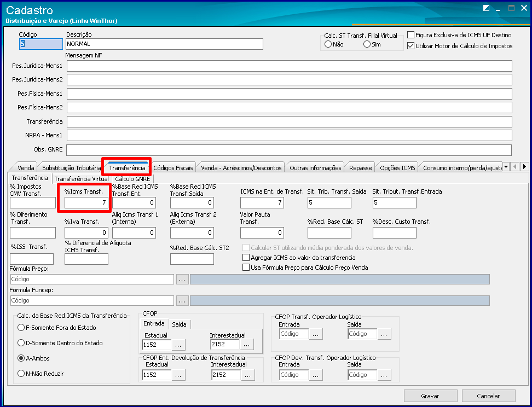Screen dimensions: 532x407
Task: Open Formula Funcep lookup ellipsis button
Action: [x=182, y=300]
